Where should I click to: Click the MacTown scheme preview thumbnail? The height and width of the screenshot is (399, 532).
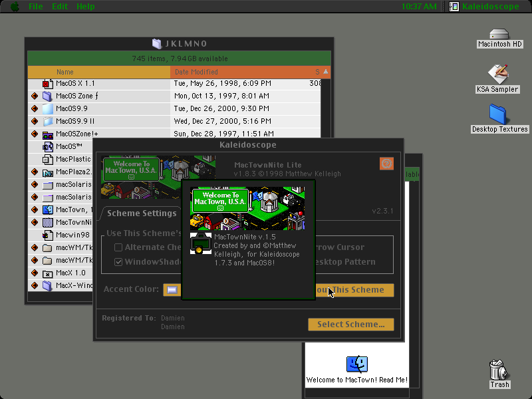pos(158,177)
